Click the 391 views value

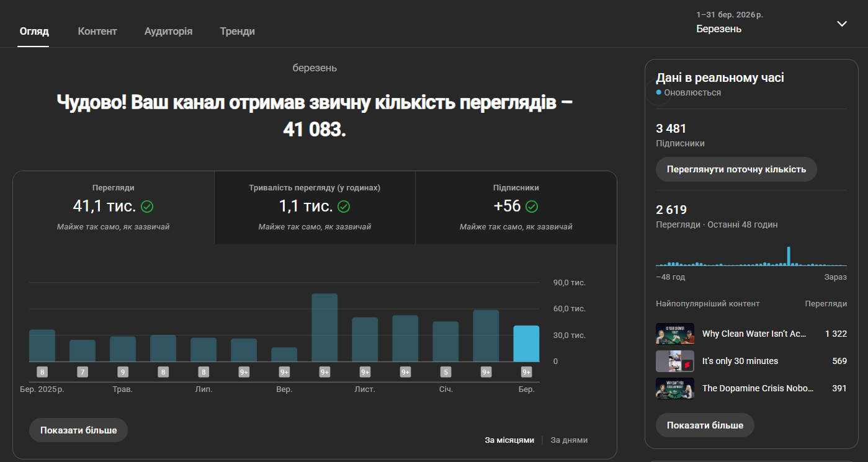[839, 388]
